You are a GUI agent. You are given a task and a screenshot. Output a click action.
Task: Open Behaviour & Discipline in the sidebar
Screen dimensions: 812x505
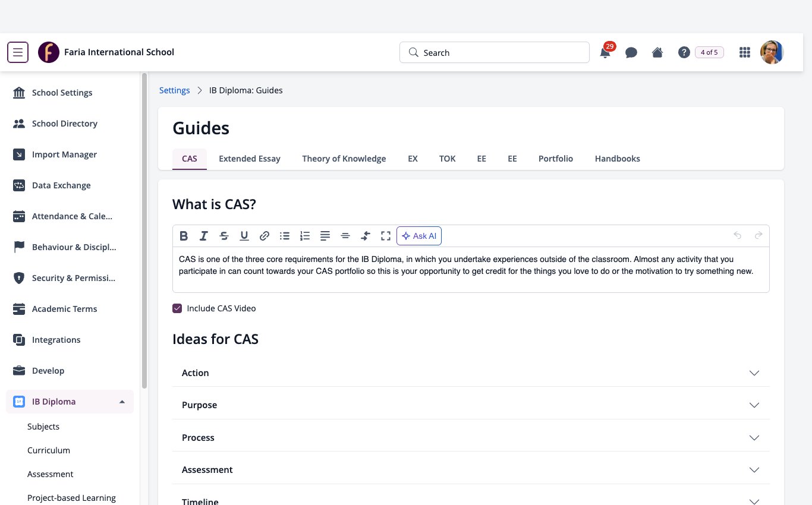tap(70, 247)
